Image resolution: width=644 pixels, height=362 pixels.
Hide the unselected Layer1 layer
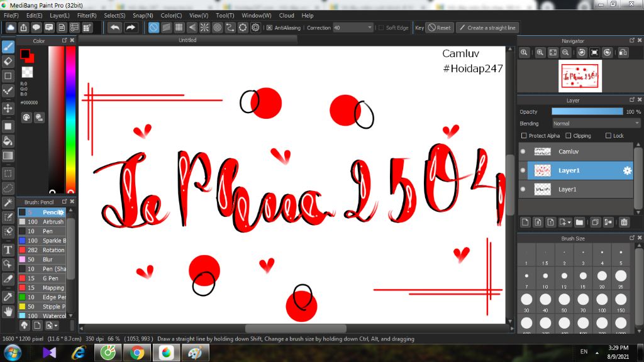coord(523,189)
